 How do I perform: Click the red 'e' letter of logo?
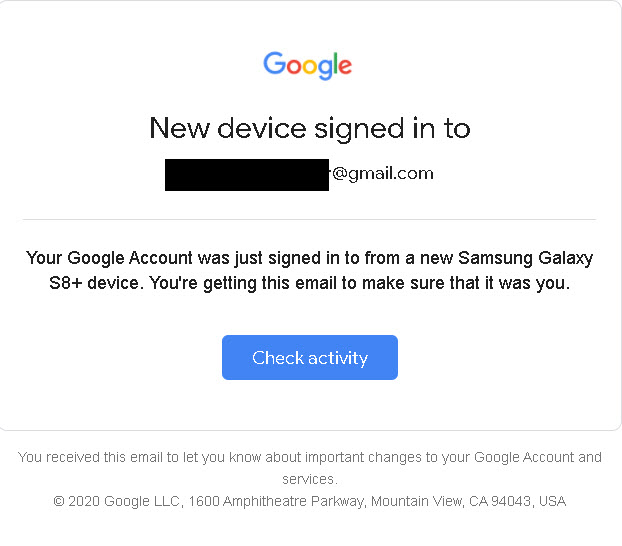point(344,68)
